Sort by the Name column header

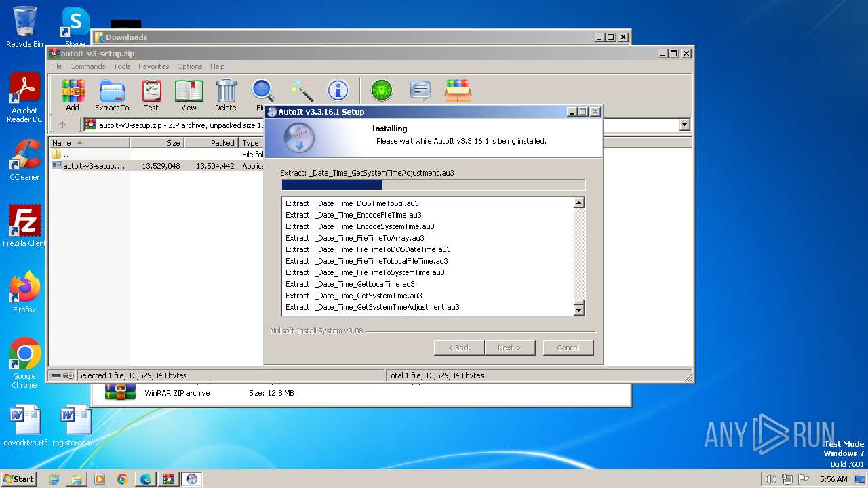point(90,143)
